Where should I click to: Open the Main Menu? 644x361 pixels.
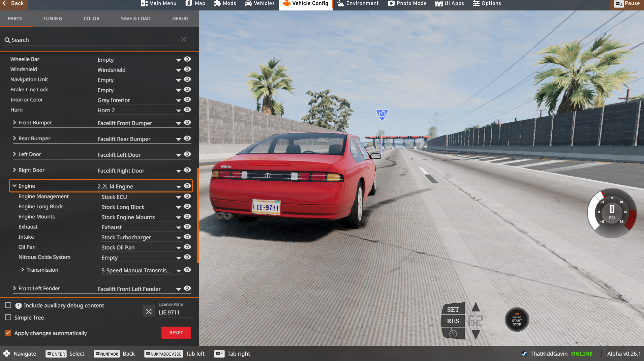(159, 3)
